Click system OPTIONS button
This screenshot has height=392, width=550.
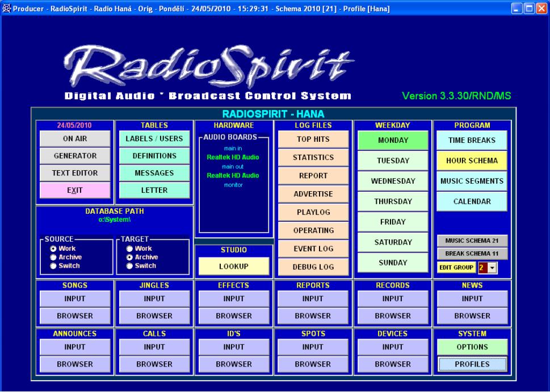(472, 347)
